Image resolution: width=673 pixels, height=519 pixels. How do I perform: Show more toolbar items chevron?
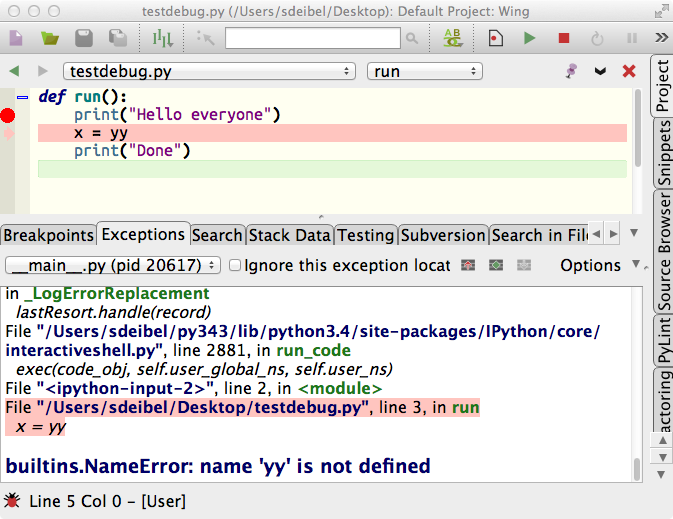(661, 38)
